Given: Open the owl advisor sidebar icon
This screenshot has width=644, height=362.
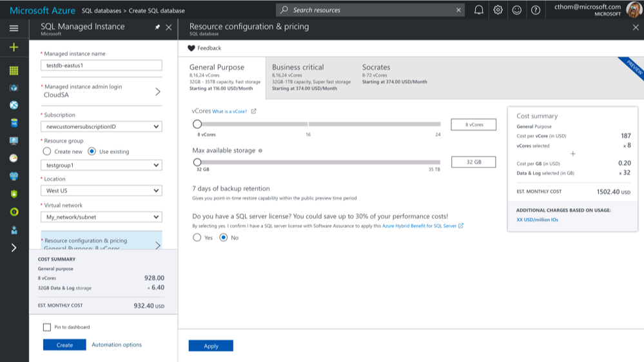Looking at the screenshot, I should pyautogui.click(x=14, y=176).
